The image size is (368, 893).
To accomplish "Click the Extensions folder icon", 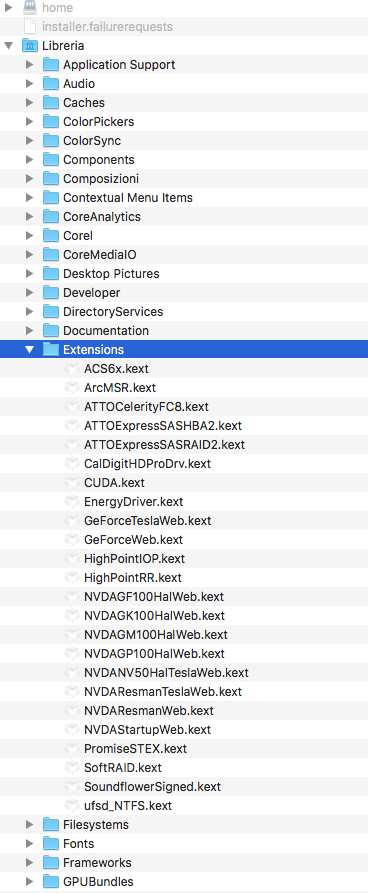I will tap(51, 350).
